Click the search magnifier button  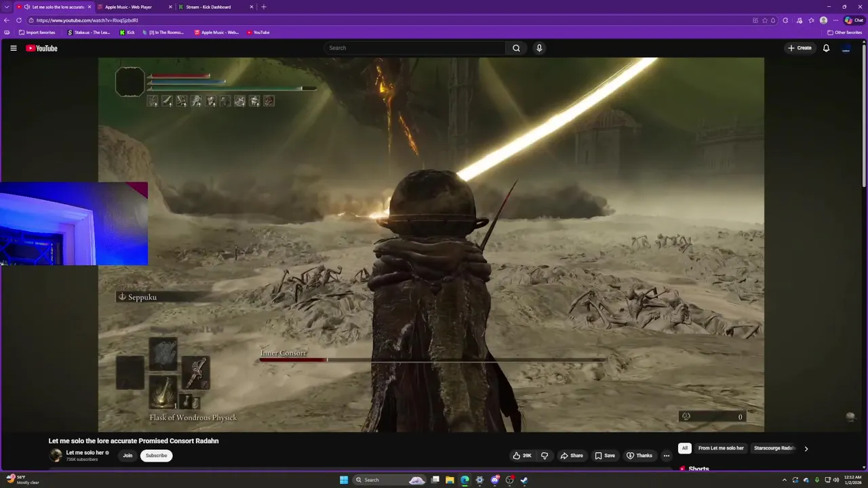click(x=516, y=48)
